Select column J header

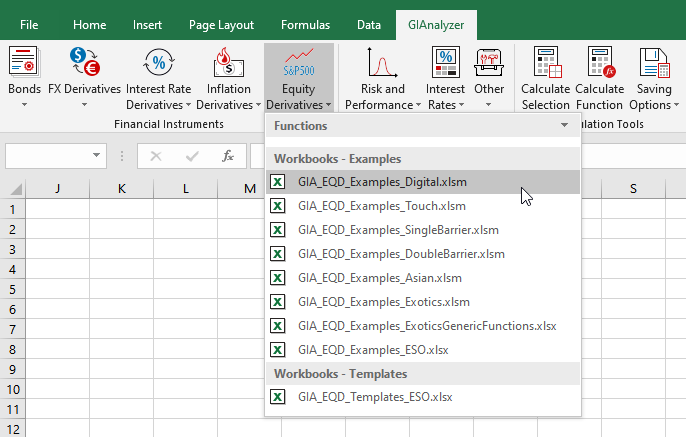(57, 189)
